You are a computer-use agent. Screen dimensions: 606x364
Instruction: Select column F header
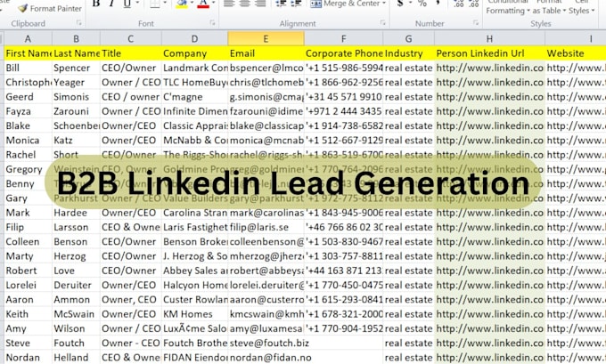click(344, 38)
